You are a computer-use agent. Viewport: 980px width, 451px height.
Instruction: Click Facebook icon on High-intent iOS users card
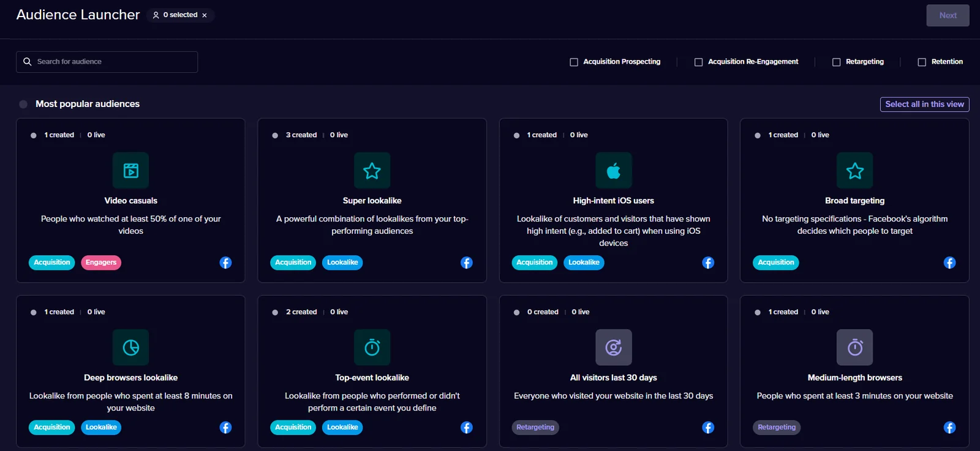pyautogui.click(x=708, y=263)
